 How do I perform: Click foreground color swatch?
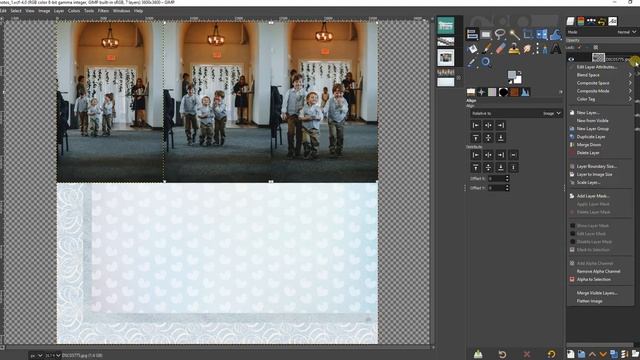tap(512, 75)
